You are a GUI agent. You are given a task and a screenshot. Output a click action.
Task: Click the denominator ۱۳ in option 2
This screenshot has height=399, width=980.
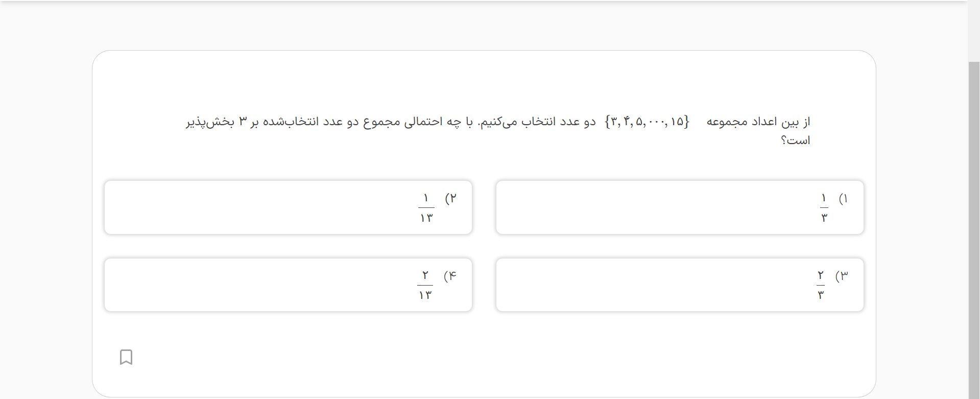coord(426,218)
